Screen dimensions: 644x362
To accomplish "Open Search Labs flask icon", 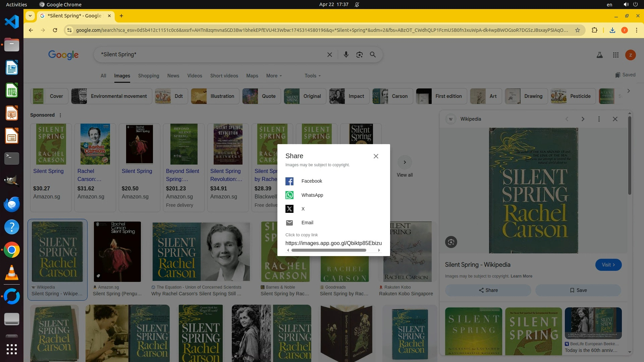I will click(599, 55).
